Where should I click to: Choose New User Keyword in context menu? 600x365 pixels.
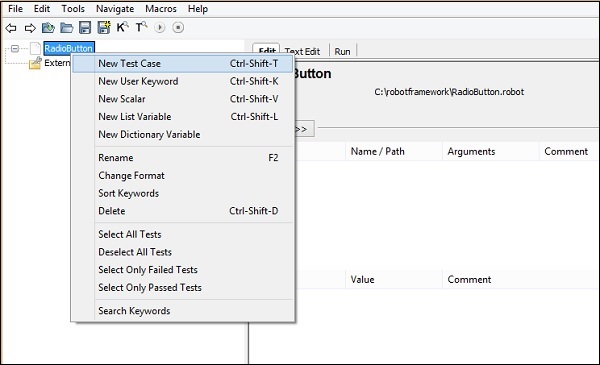pos(183,81)
